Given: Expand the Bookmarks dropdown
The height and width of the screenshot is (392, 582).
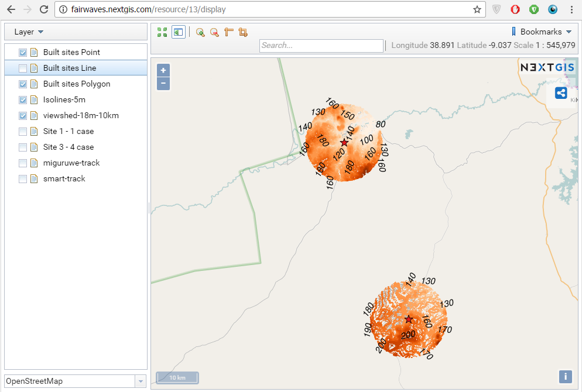Looking at the screenshot, I should (x=542, y=32).
